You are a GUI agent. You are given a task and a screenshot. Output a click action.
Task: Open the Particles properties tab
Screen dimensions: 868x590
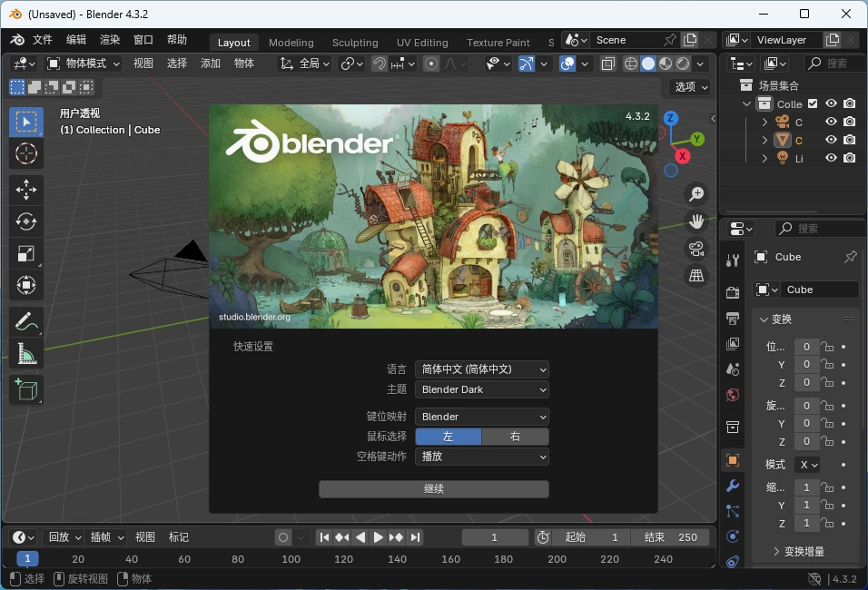pos(733,511)
